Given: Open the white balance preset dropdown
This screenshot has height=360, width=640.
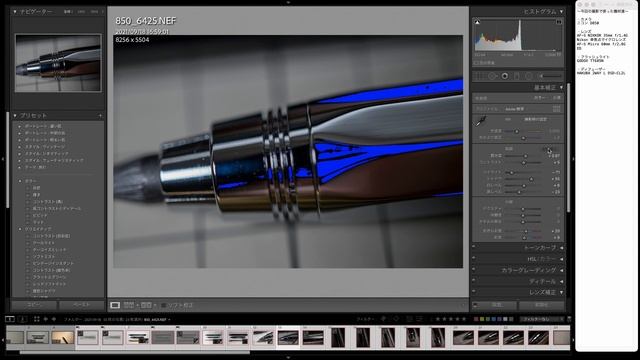Looking at the screenshot, I should 536,120.
